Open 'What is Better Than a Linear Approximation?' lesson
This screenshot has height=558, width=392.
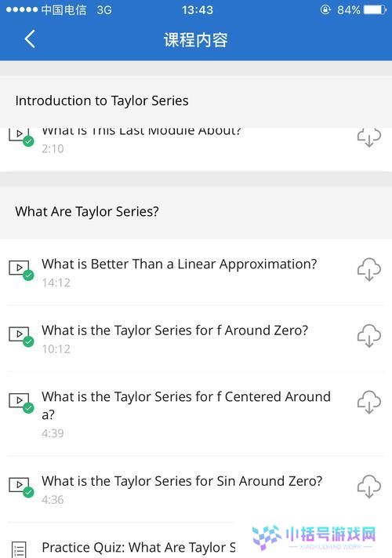coord(179,264)
